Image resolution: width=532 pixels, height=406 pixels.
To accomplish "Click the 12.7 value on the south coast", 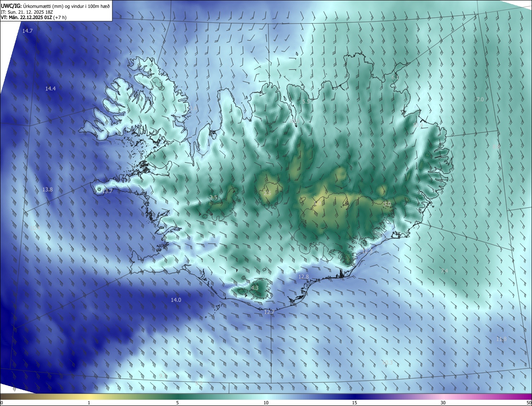I will 269,312.
